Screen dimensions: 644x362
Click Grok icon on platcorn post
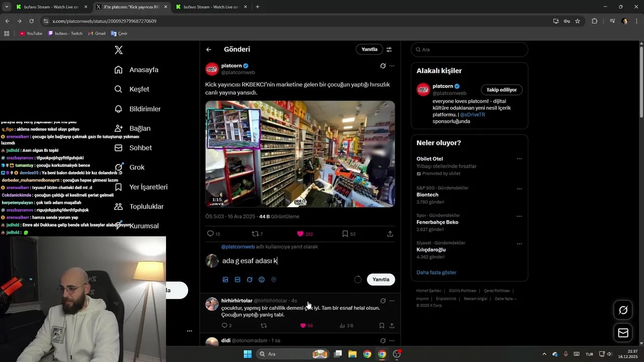(383, 66)
